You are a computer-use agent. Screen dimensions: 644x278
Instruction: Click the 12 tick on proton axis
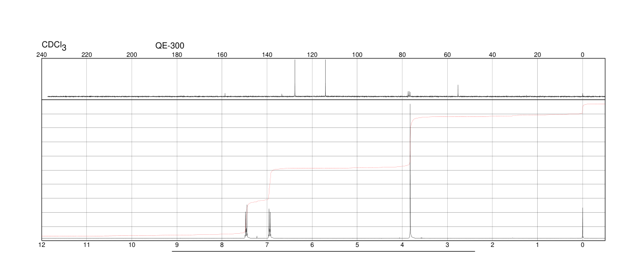point(42,245)
